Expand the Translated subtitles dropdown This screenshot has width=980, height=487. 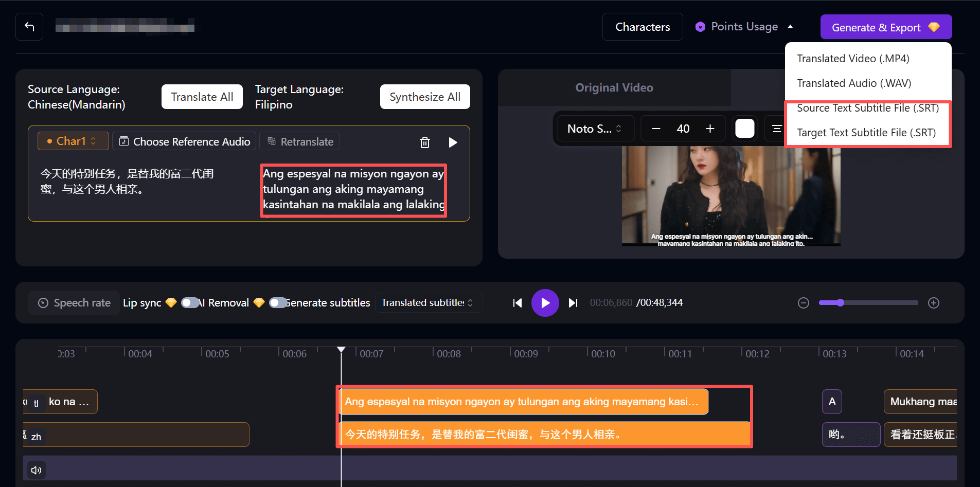click(x=428, y=303)
